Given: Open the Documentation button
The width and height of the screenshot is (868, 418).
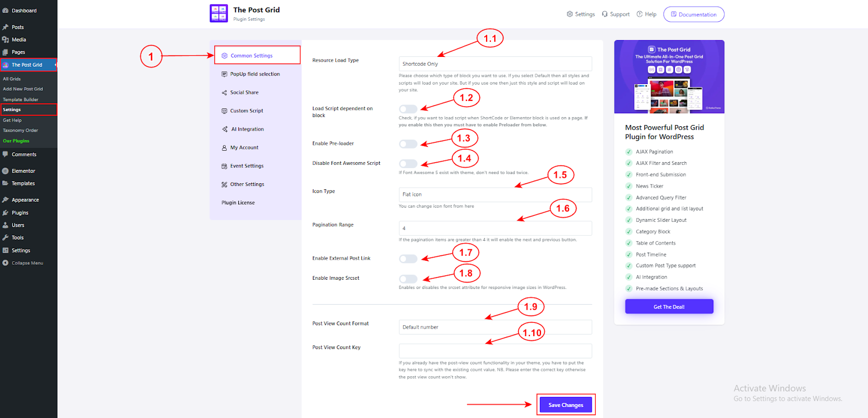Looking at the screenshot, I should [694, 15].
